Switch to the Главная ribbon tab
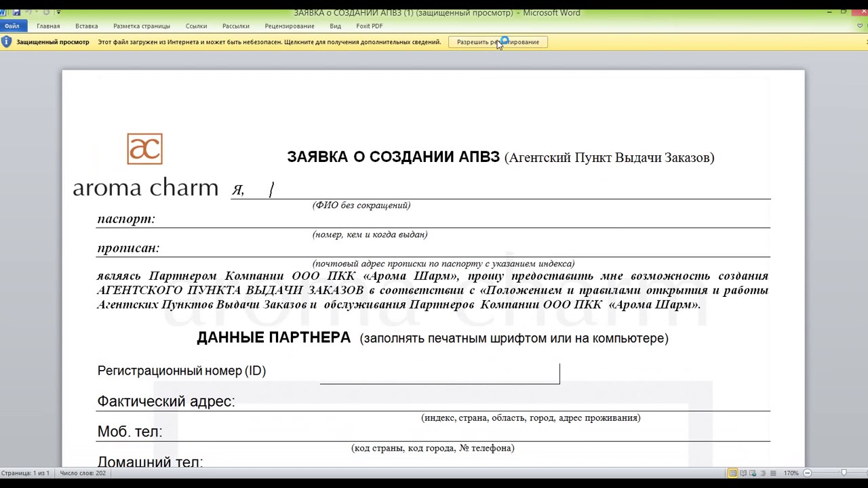868x488 pixels. tap(48, 26)
